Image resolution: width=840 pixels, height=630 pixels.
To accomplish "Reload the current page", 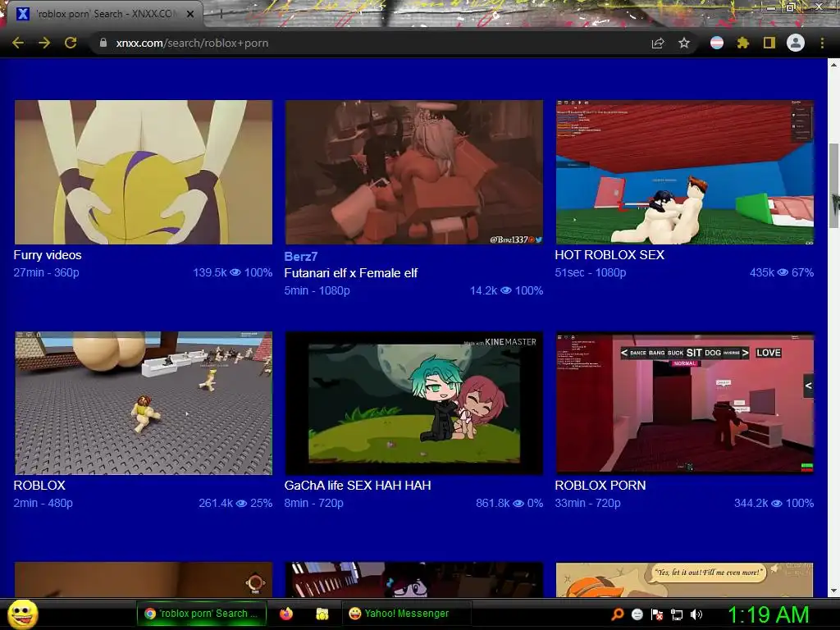I will coord(71,43).
